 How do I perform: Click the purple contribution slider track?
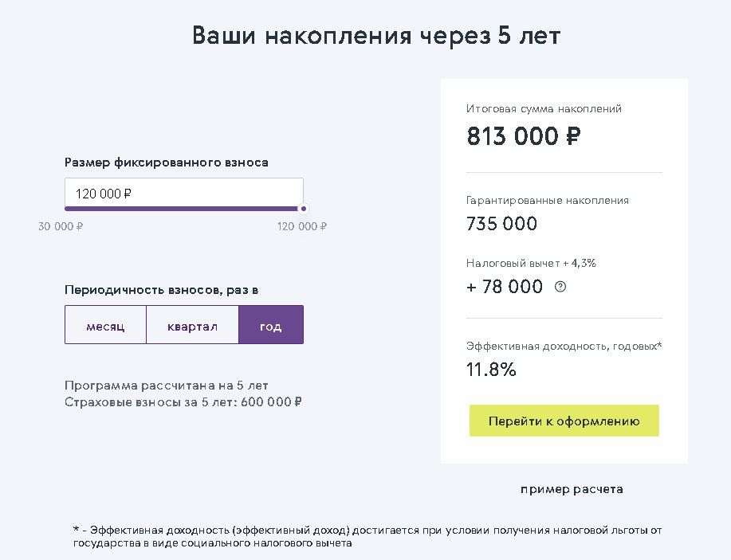[182, 209]
